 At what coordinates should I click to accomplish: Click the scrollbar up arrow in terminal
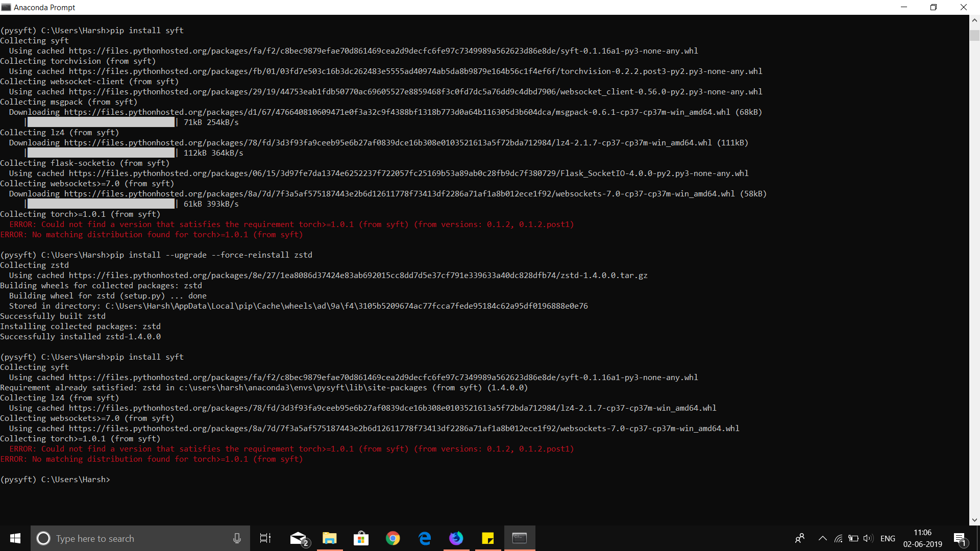(974, 20)
